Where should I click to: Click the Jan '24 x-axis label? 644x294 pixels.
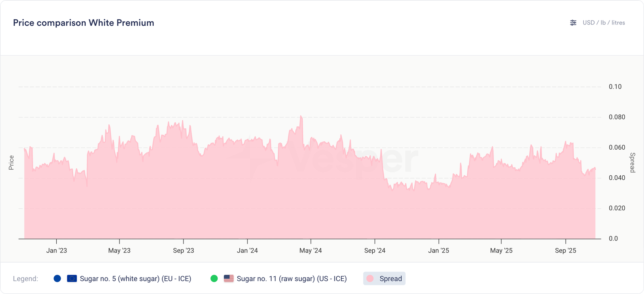(248, 251)
